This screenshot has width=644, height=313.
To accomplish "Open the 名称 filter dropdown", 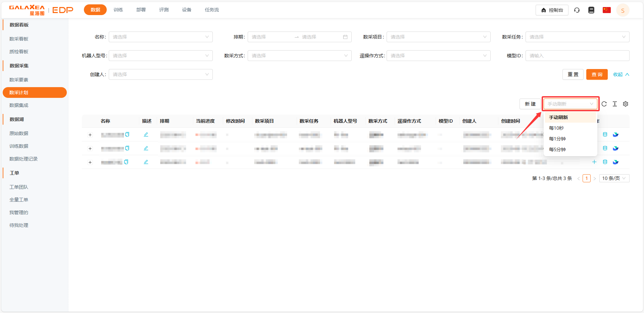I will tap(161, 37).
